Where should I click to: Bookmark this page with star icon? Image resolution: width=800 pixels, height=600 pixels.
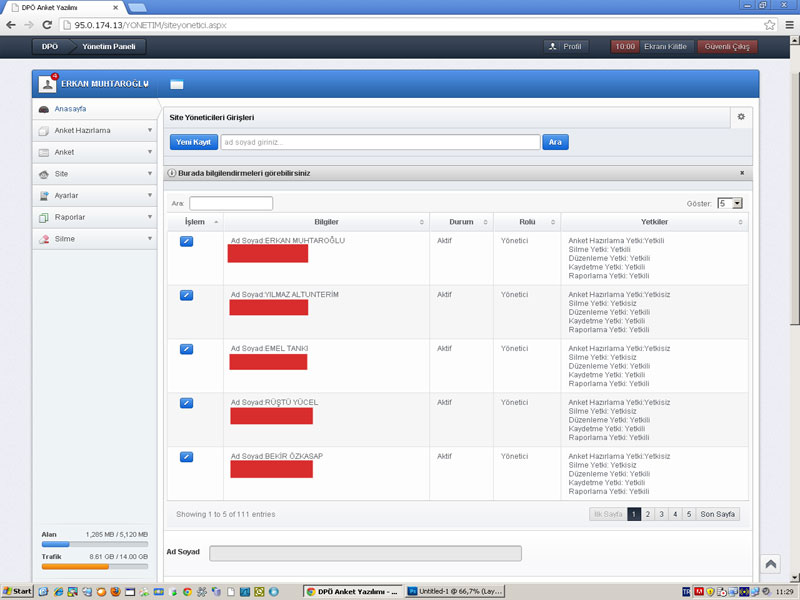[769, 25]
